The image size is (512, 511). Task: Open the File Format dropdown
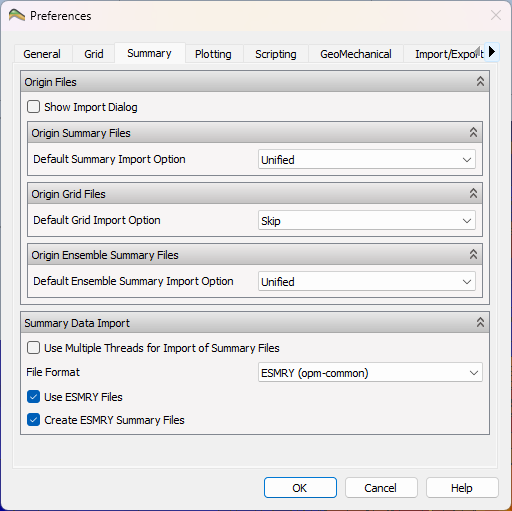tap(370, 373)
